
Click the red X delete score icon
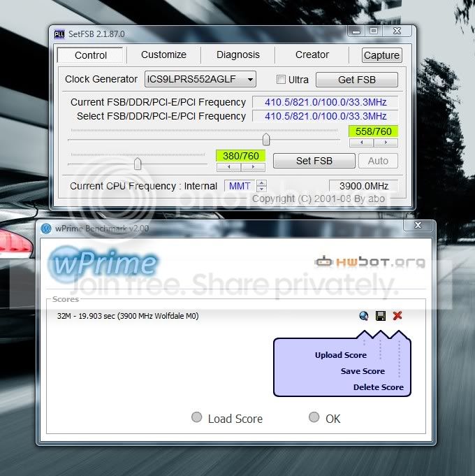coord(397,316)
